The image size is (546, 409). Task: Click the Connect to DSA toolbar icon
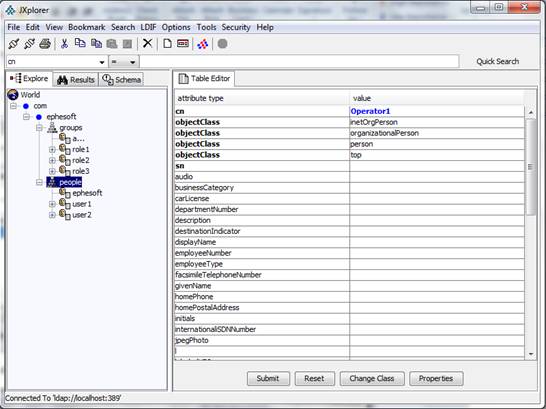13,44
